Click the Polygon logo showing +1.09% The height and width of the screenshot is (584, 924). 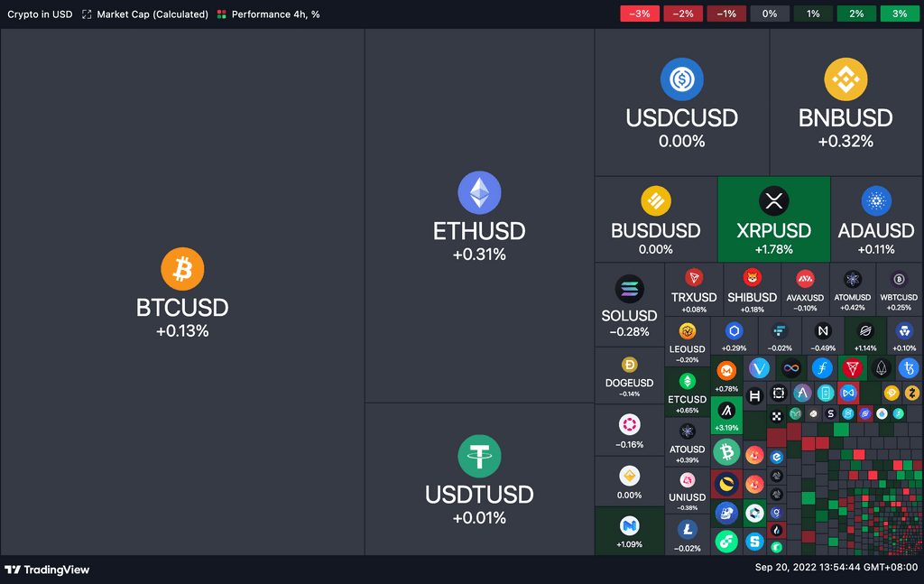[629, 525]
